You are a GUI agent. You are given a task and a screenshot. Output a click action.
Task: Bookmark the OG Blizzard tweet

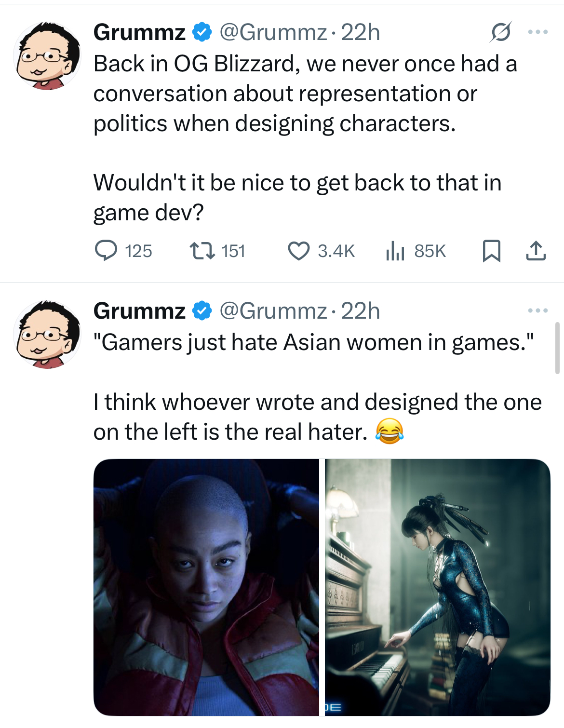[x=491, y=251]
